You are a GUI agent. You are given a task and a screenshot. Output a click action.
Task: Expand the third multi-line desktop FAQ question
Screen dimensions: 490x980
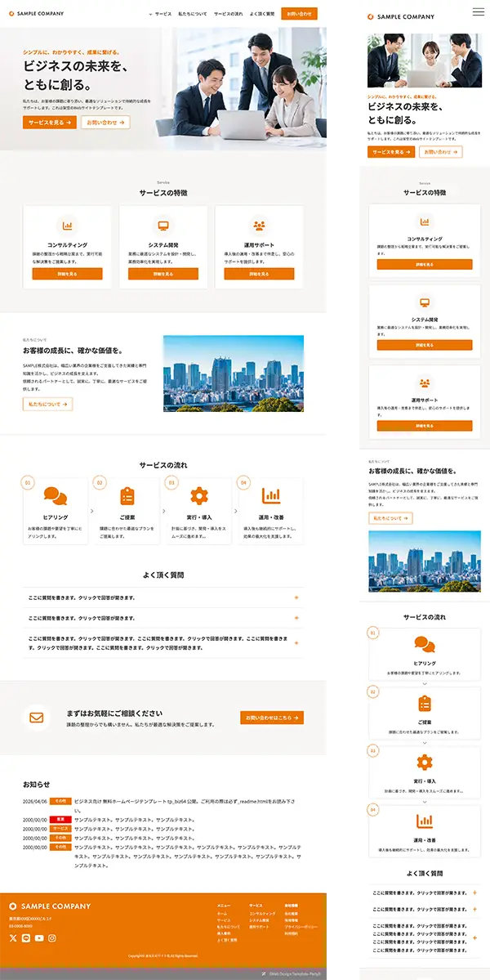tap(163, 643)
